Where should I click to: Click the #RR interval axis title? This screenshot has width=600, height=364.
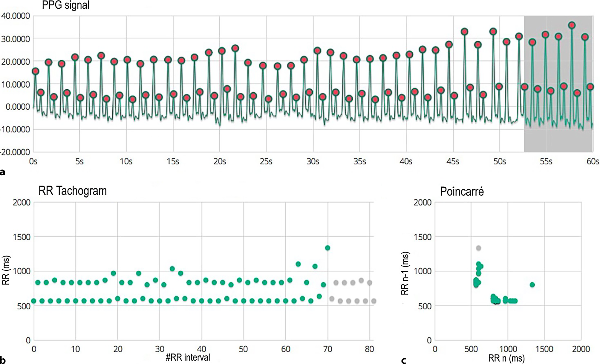tap(188, 357)
